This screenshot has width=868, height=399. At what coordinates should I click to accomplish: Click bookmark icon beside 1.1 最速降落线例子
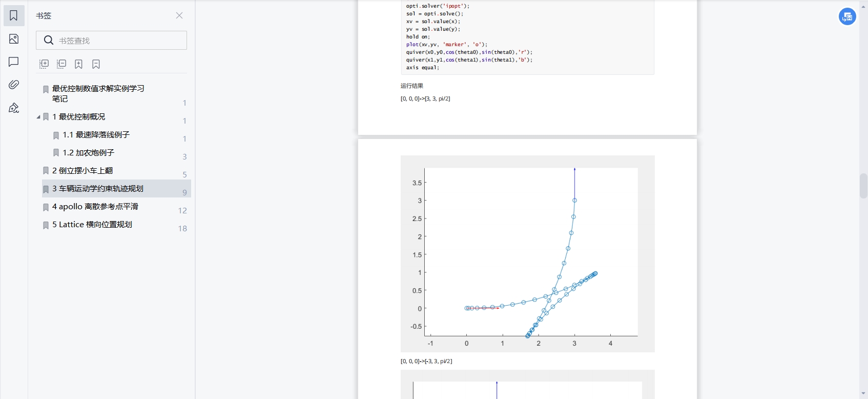tap(56, 135)
